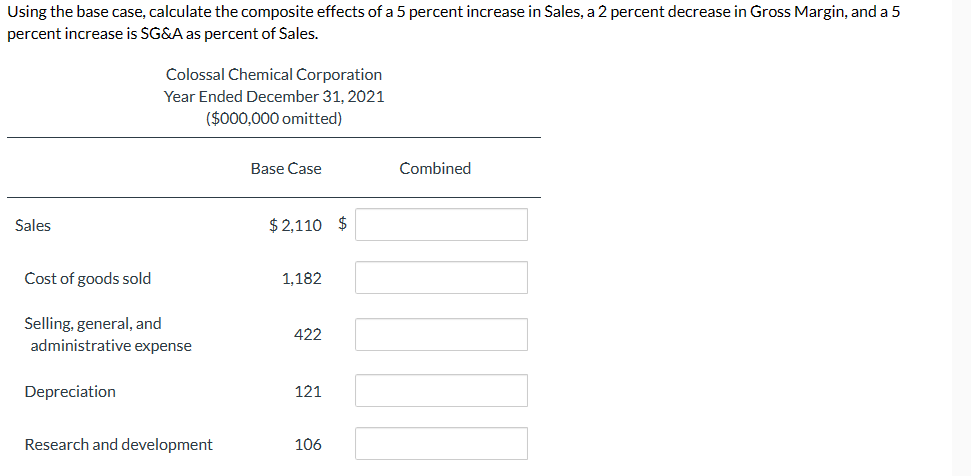
Task: Focus the Cost of goods sold input
Action: pos(441,278)
